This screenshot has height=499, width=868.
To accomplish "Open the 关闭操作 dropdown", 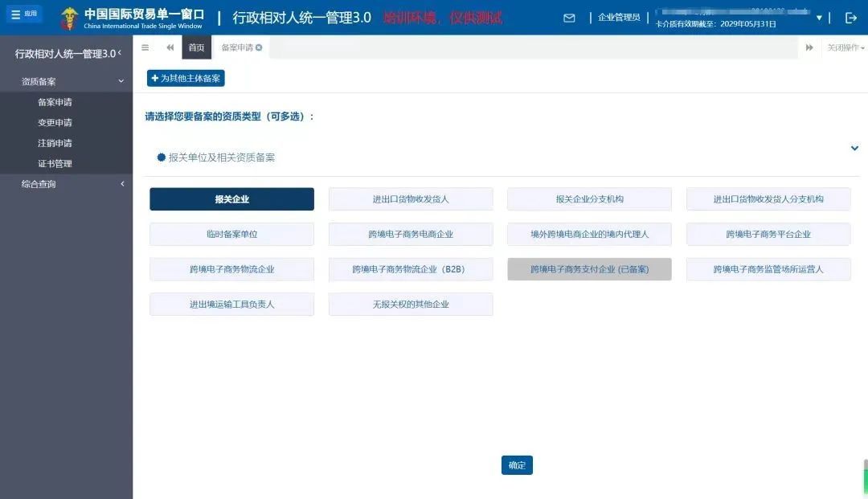I will click(845, 47).
